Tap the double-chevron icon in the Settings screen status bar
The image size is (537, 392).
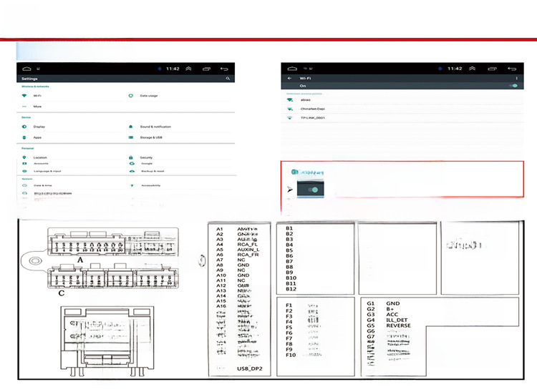pyautogui.click(x=188, y=69)
